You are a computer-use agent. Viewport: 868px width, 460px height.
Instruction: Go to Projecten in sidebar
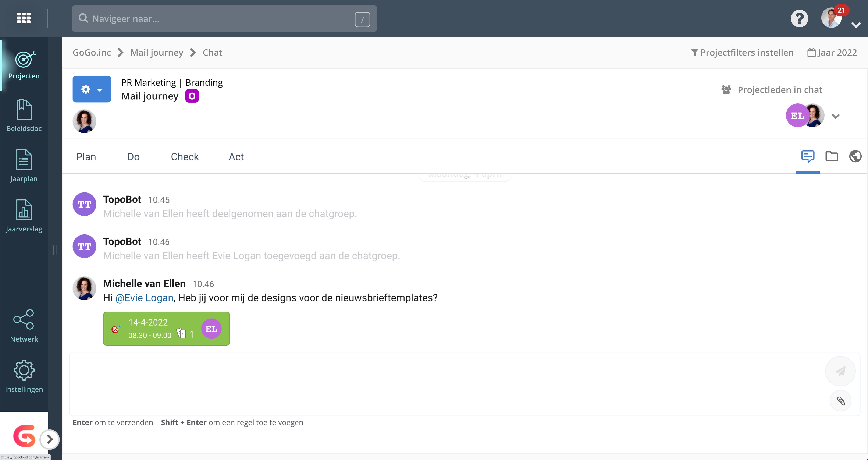[24, 65]
